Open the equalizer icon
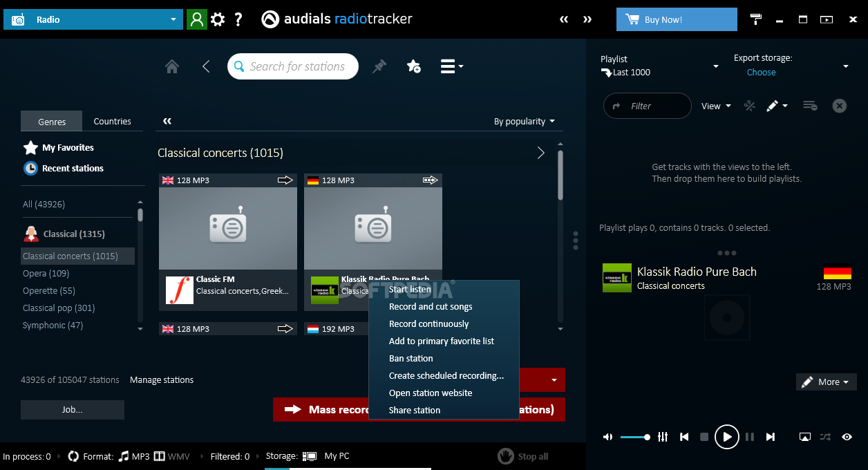Image resolution: width=868 pixels, height=470 pixels. pyautogui.click(x=663, y=437)
